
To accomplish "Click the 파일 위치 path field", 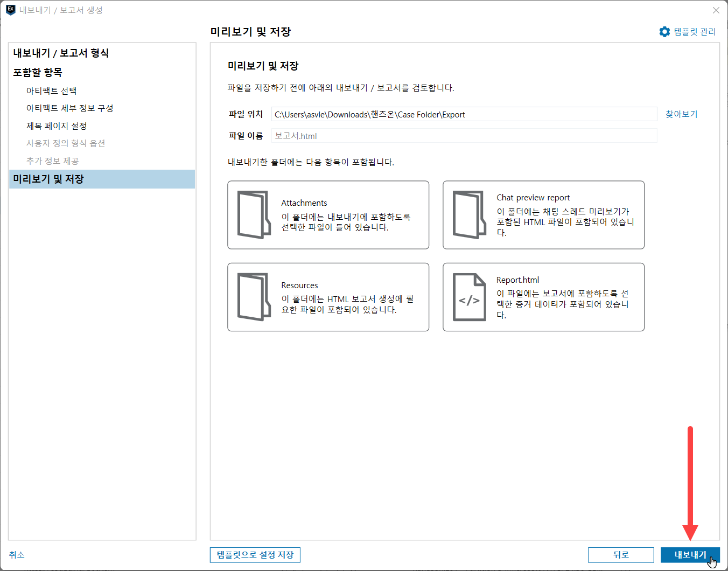I will pos(464,114).
